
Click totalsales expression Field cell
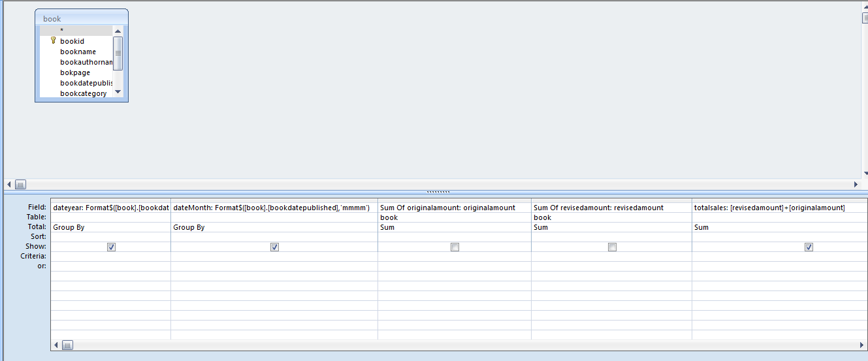click(780, 208)
